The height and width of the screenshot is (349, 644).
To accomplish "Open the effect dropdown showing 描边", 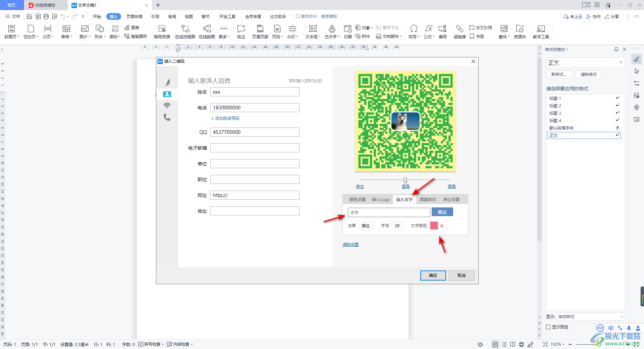I will [x=366, y=226].
